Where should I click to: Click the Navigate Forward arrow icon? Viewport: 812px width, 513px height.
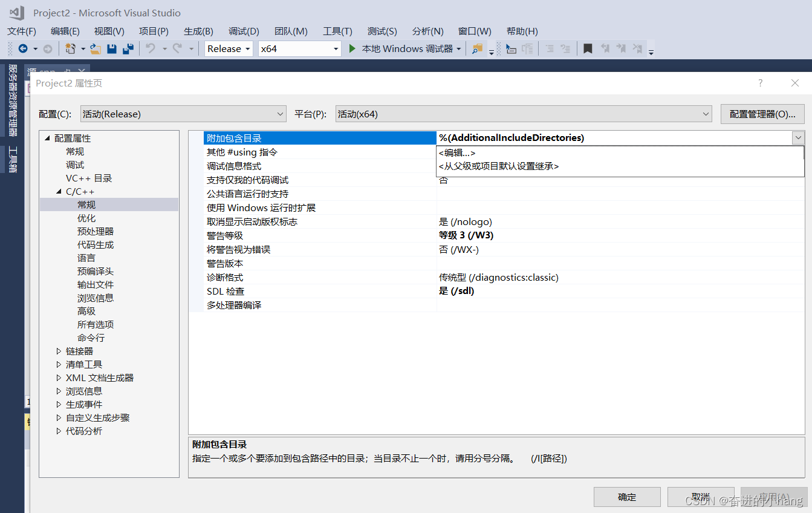pyautogui.click(x=47, y=49)
